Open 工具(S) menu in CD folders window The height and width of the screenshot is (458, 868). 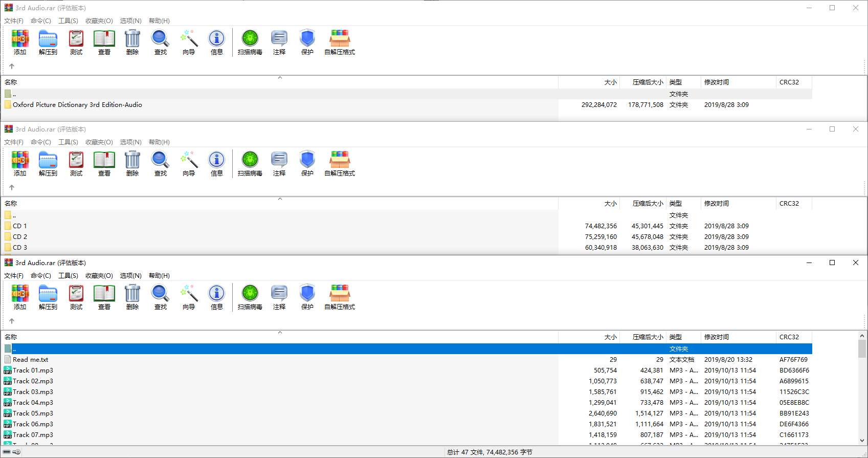coord(68,142)
